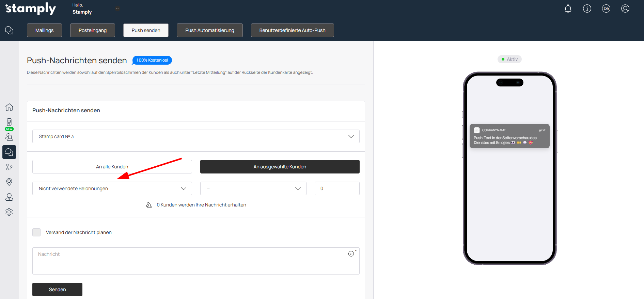The height and width of the screenshot is (299, 644).
Task: Open the De language selector icon
Action: pyautogui.click(x=606, y=9)
